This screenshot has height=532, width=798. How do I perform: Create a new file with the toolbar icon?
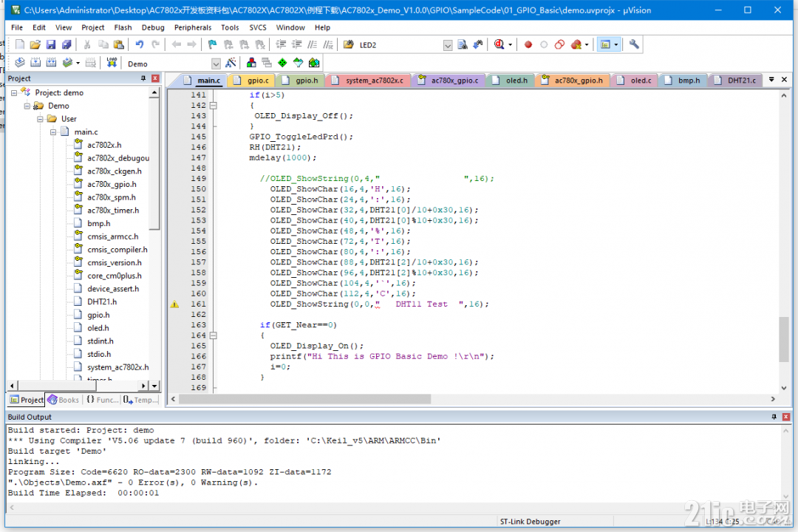click(x=20, y=45)
